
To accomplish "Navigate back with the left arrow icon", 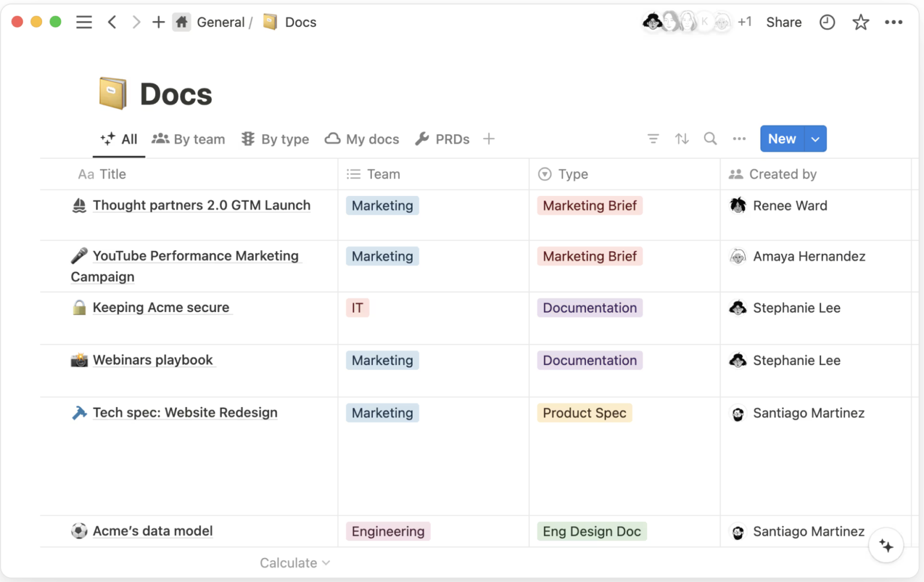I will click(112, 22).
